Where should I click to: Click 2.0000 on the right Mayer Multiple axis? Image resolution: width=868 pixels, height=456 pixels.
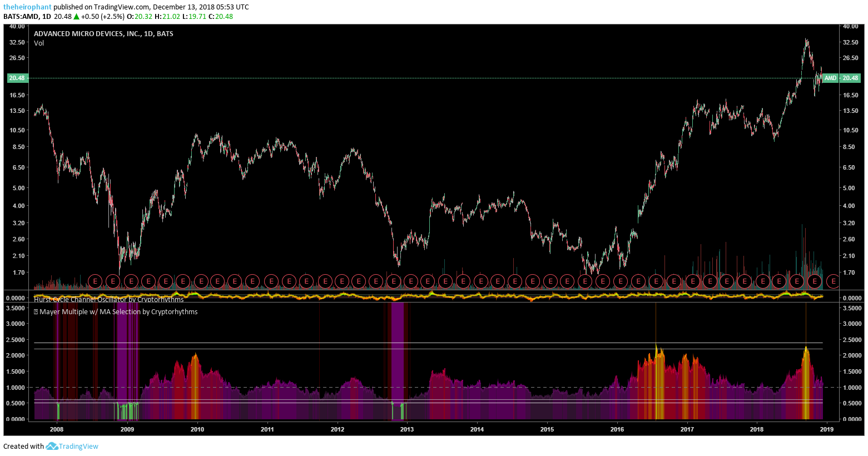point(852,355)
